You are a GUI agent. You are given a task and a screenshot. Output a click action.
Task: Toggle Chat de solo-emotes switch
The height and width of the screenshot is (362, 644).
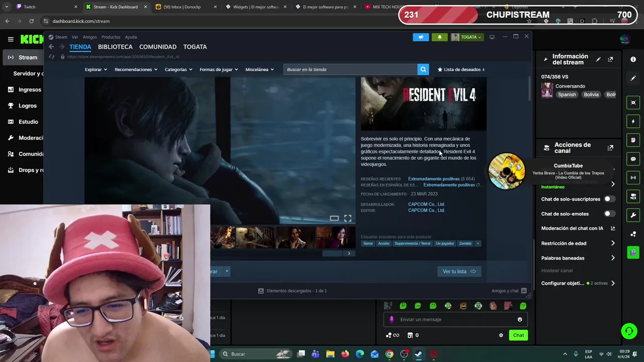pyautogui.click(x=609, y=214)
